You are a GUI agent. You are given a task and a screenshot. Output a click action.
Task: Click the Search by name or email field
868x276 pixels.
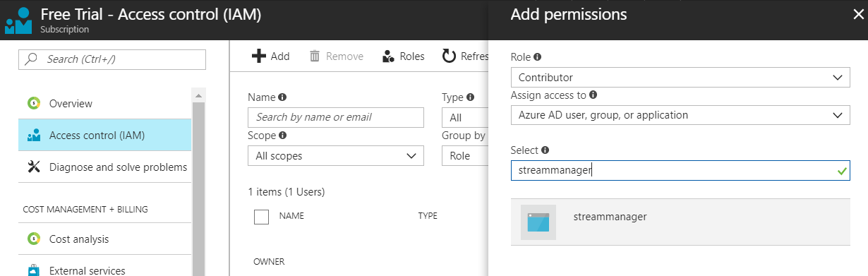336,117
